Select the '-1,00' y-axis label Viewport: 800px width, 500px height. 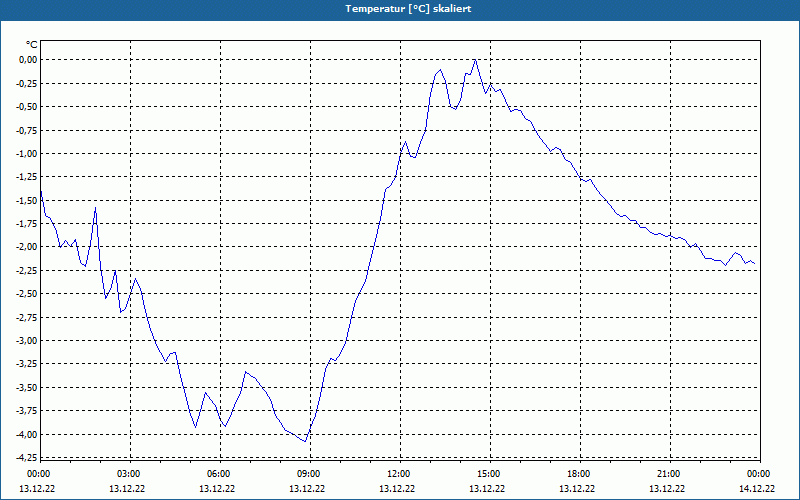(x=27, y=154)
